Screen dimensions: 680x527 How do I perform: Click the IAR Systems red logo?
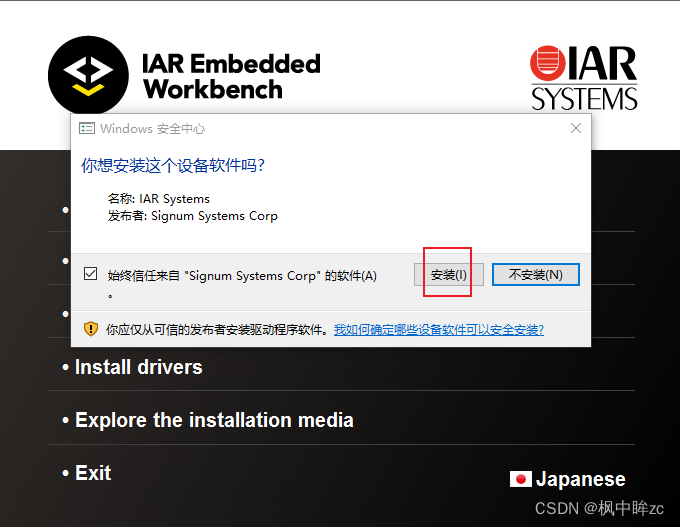pyautogui.click(x=584, y=78)
